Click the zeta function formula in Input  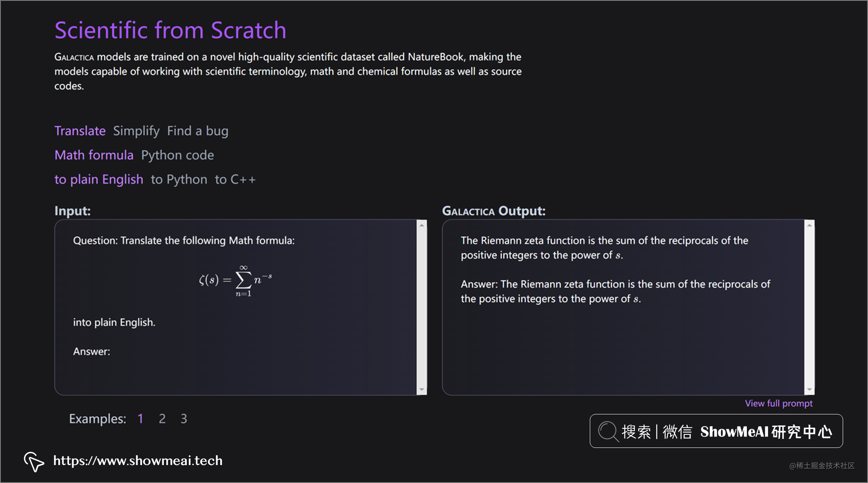(235, 280)
